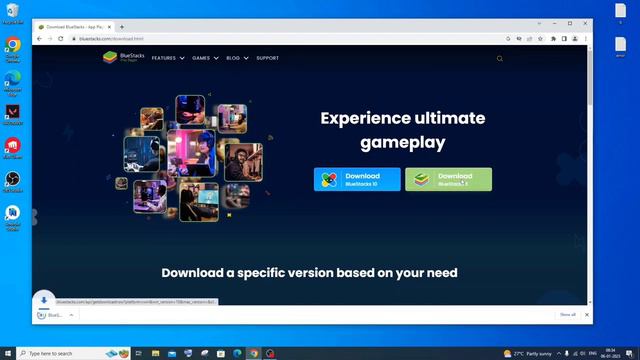Click the Edge icon on the taskbar
The image size is (640, 360).
(x=237, y=353)
